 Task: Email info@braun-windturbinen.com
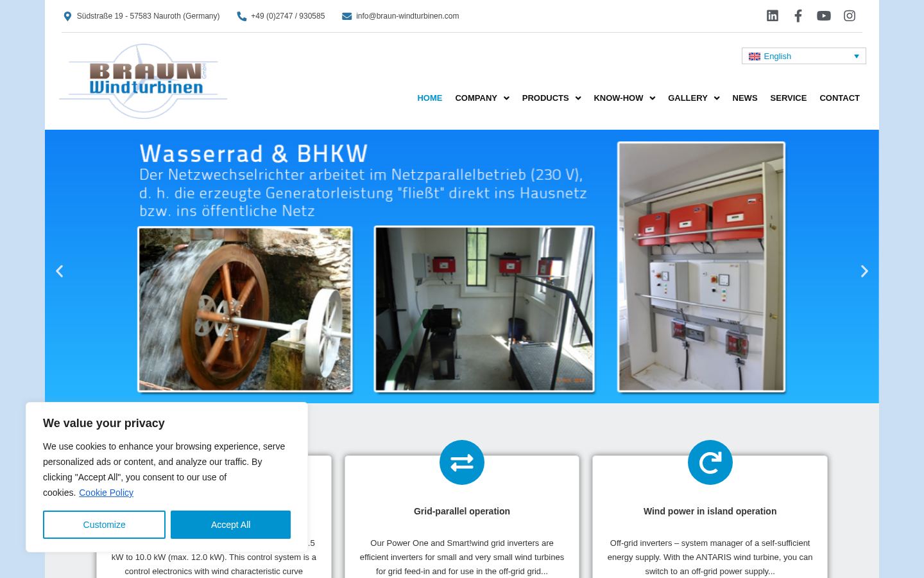click(x=407, y=16)
